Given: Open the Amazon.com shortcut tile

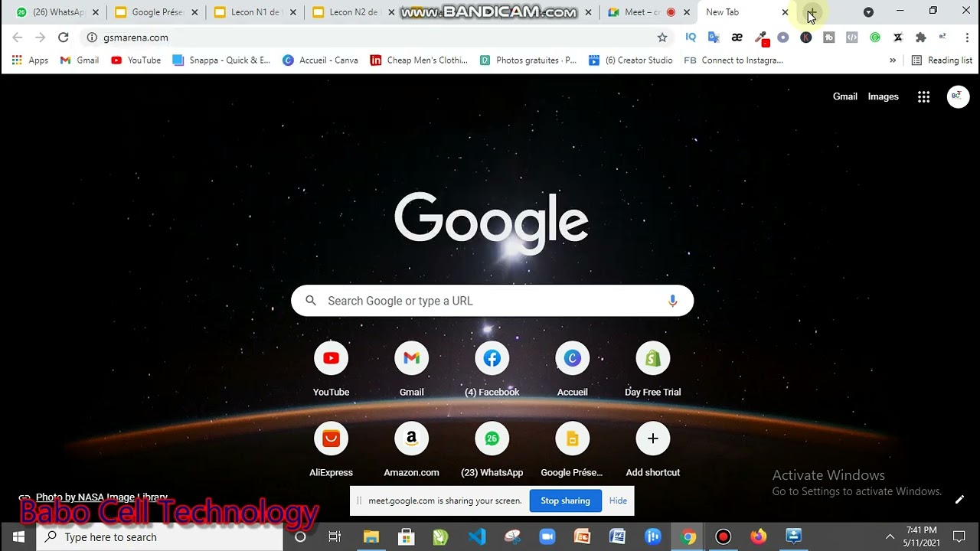Looking at the screenshot, I should tap(411, 449).
